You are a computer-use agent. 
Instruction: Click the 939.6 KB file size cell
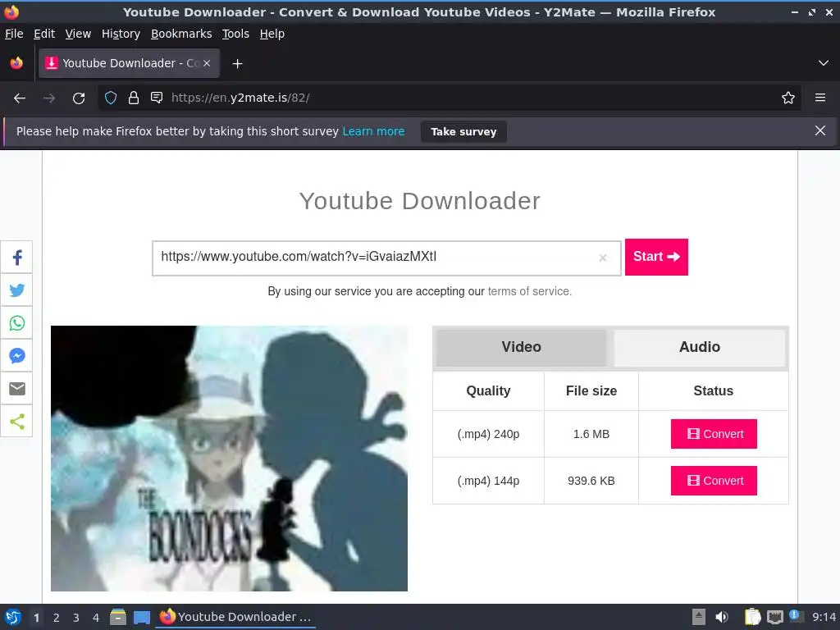pos(591,481)
